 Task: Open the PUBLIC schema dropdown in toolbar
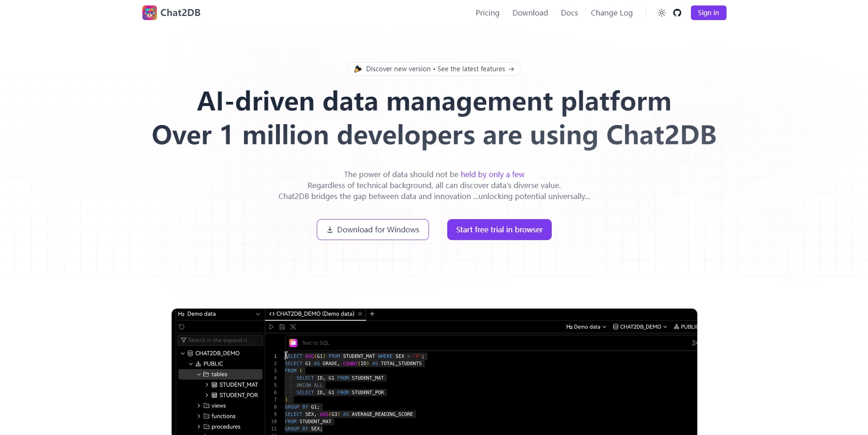click(x=685, y=327)
